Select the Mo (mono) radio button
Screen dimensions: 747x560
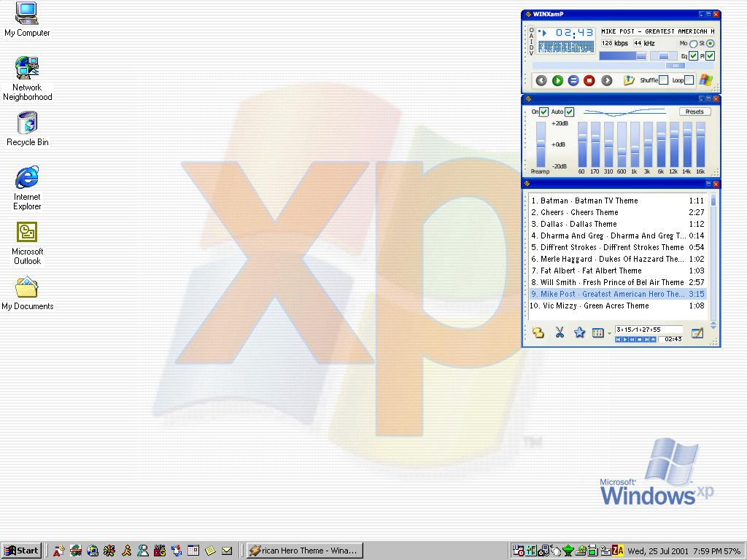tap(693, 44)
